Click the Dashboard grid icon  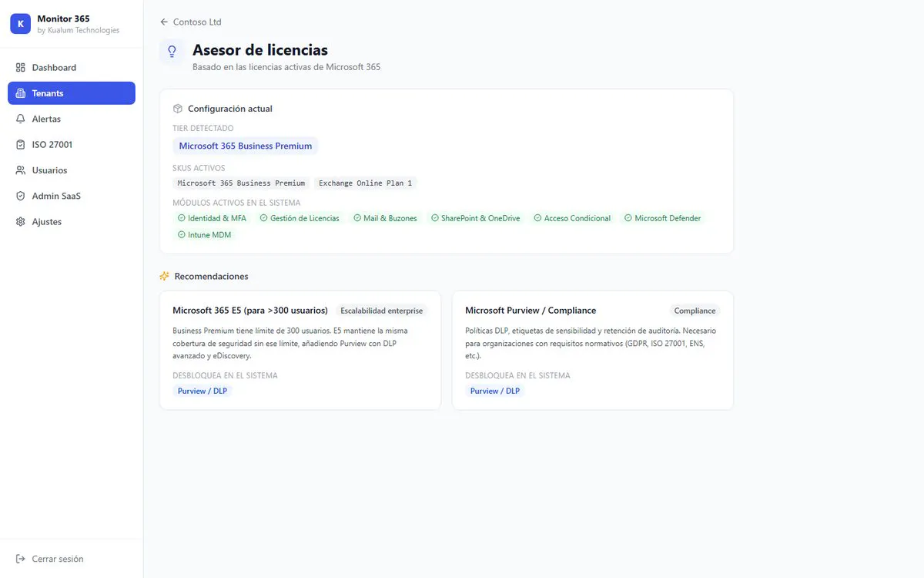pos(21,68)
